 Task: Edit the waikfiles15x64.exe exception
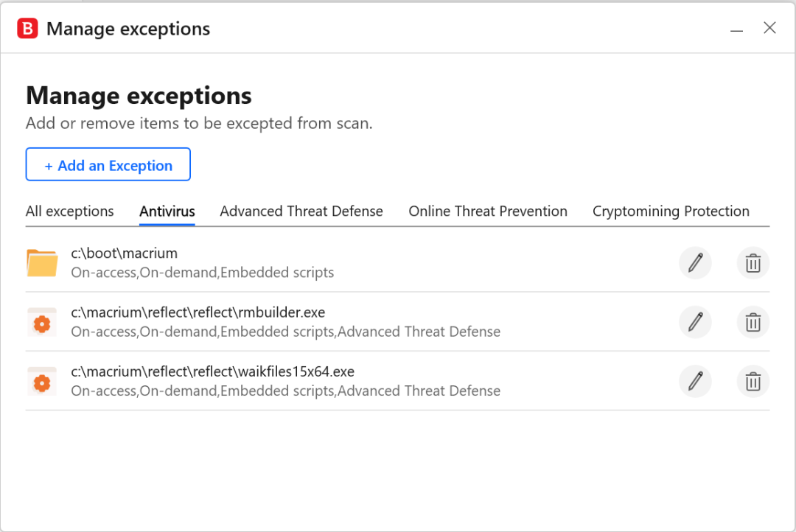[695, 381]
